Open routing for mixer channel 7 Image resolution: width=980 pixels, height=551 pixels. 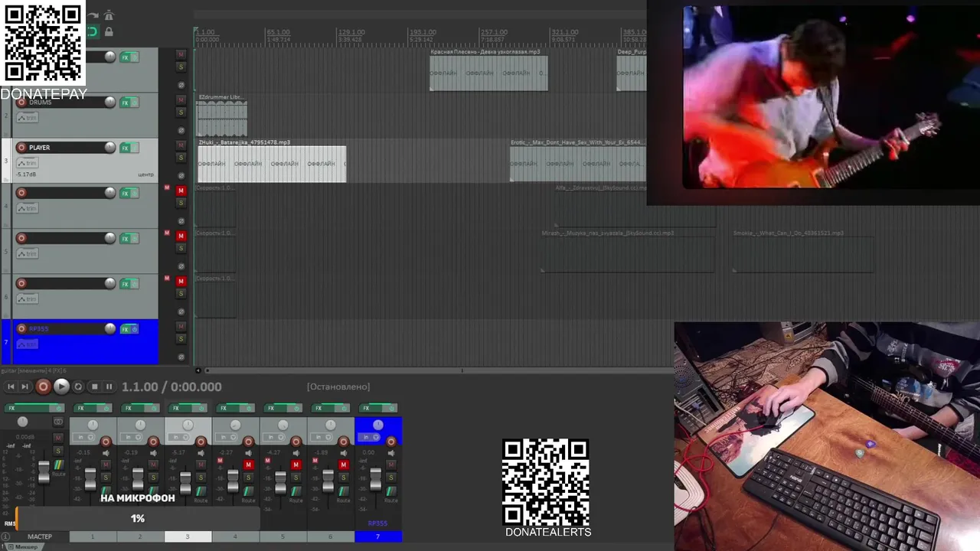point(391,491)
